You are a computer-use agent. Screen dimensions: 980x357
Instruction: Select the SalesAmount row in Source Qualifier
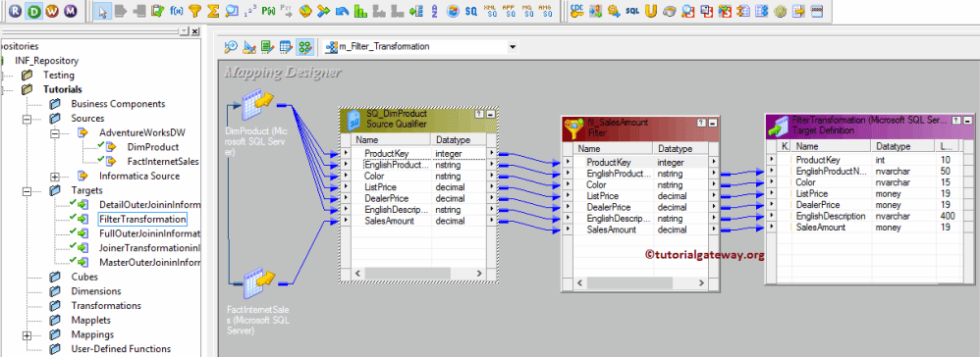click(417, 221)
